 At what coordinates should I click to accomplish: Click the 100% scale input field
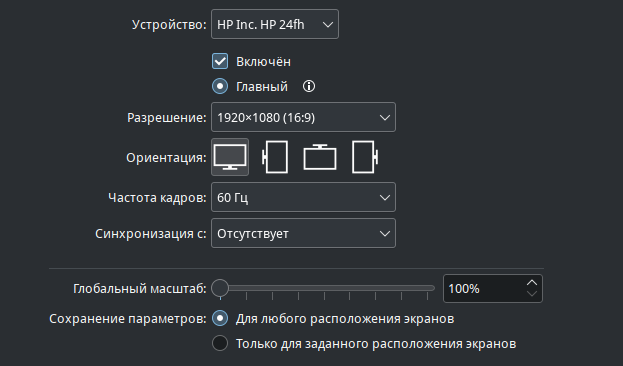coord(484,289)
